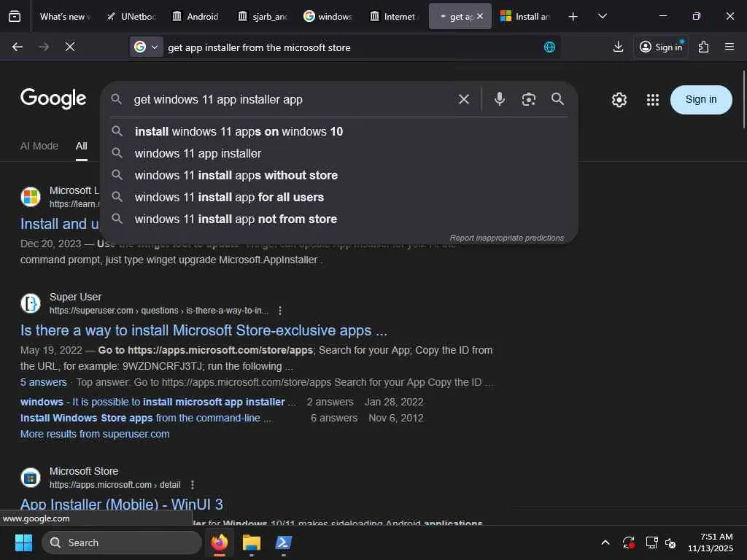
Task: Expand the list all tabs chevron
Action: coord(602,16)
